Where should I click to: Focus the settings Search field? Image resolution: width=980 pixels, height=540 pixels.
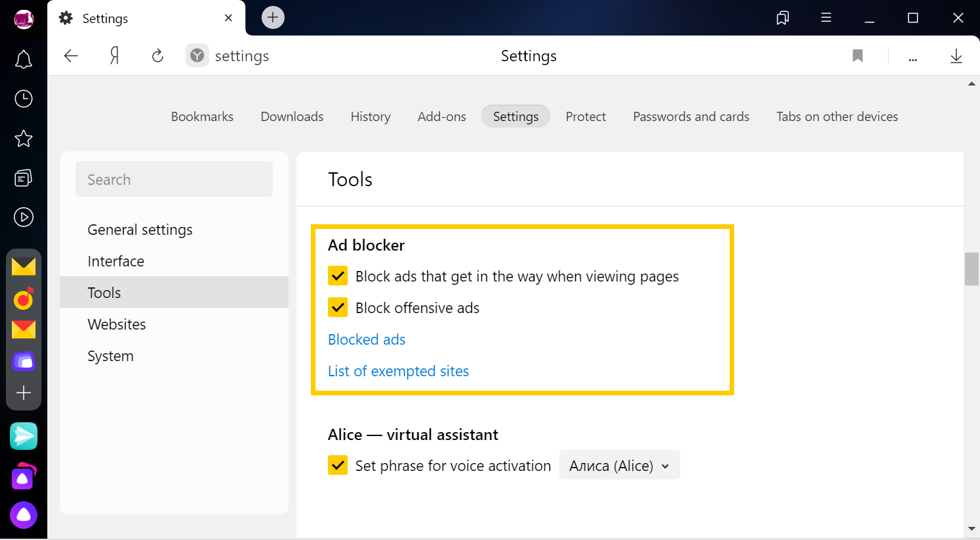click(174, 179)
